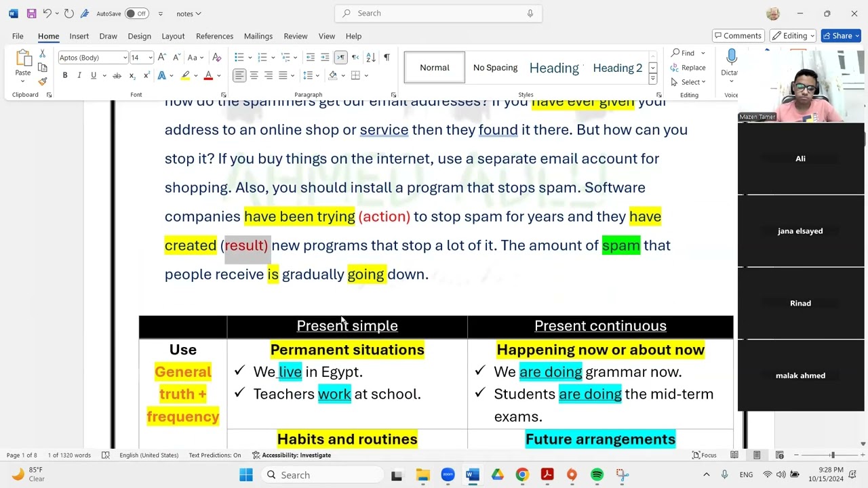Toggle Focus mode in status bar

pos(704,455)
